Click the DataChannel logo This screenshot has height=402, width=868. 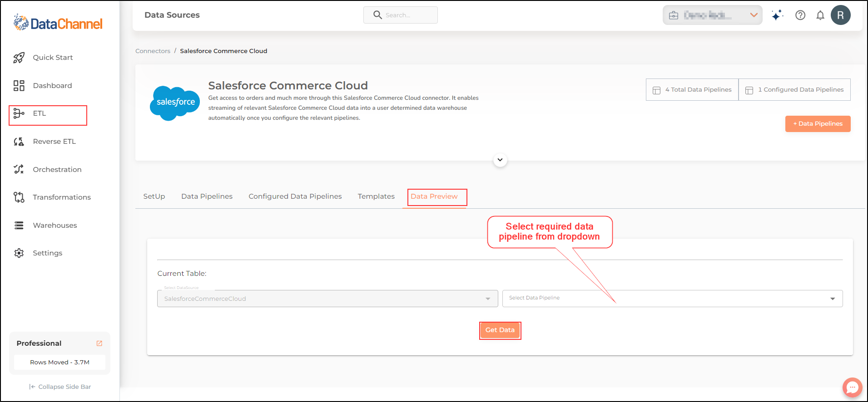(x=58, y=23)
